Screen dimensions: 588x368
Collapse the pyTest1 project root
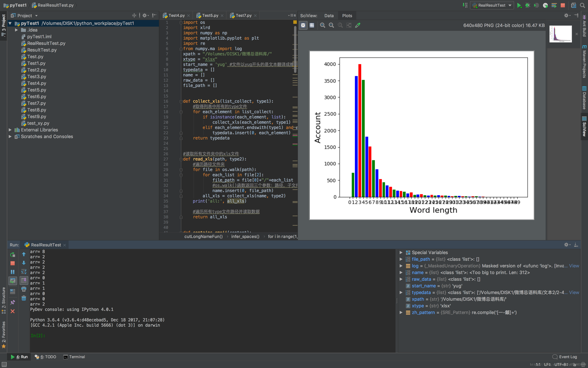pos(10,23)
